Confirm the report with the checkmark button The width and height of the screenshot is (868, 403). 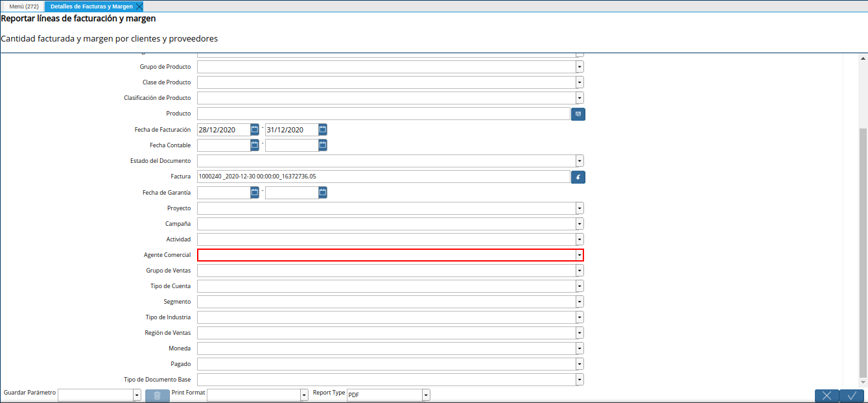(x=852, y=396)
